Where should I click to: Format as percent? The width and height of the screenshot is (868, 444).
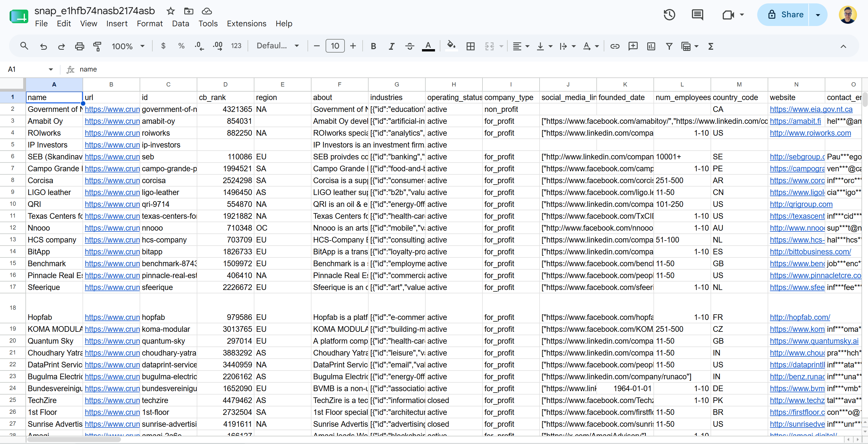coord(181,46)
